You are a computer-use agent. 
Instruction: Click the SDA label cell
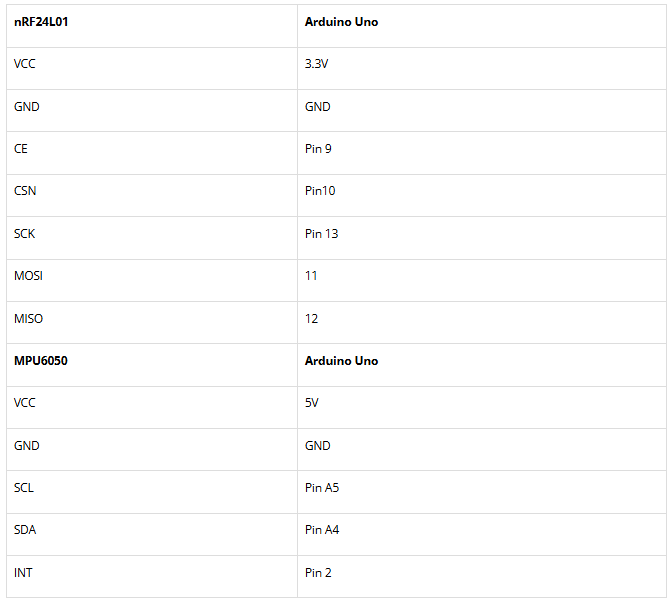click(x=25, y=530)
